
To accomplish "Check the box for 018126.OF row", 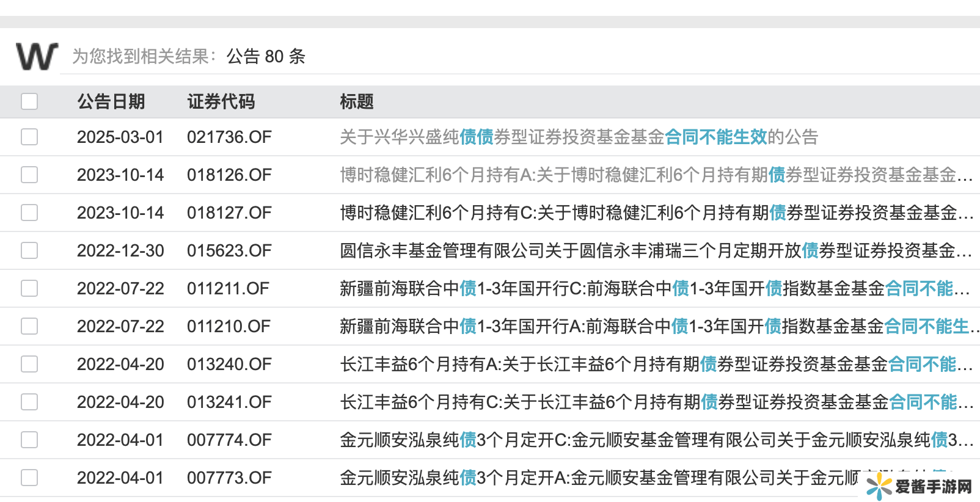I will pos(29,175).
